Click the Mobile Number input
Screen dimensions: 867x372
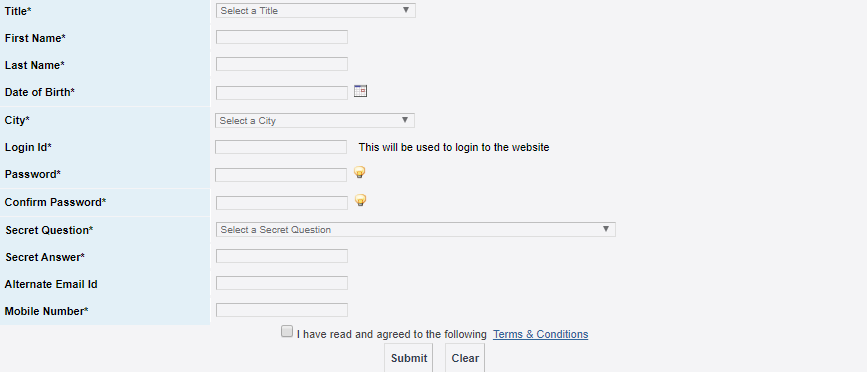coord(282,310)
